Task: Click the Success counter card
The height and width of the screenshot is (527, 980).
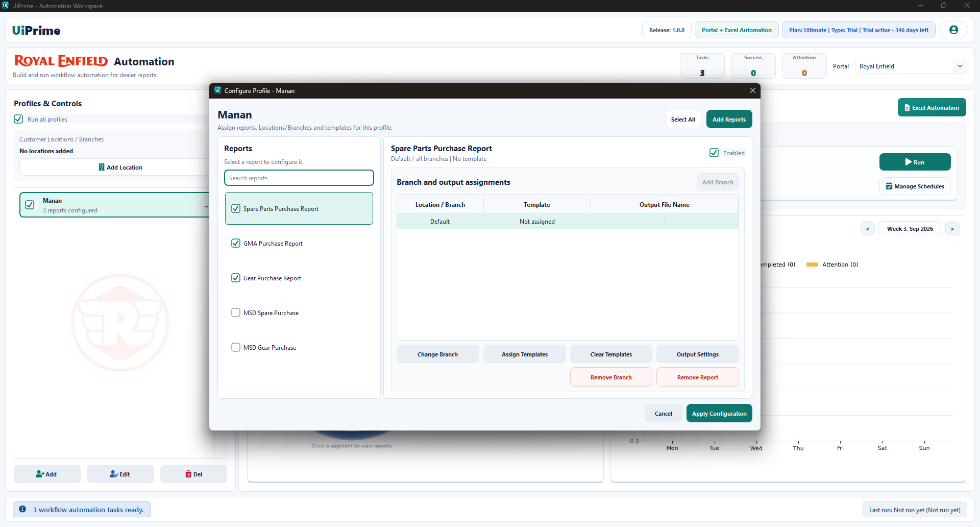Action: (x=753, y=66)
